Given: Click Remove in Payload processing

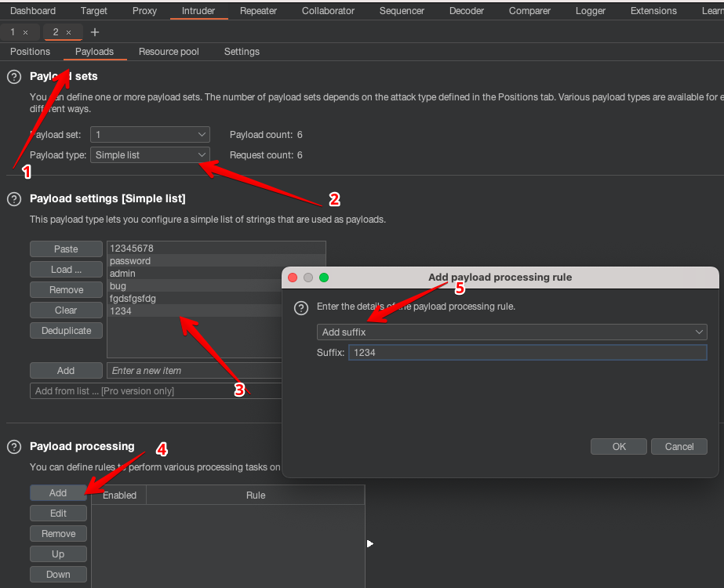Looking at the screenshot, I should point(58,534).
